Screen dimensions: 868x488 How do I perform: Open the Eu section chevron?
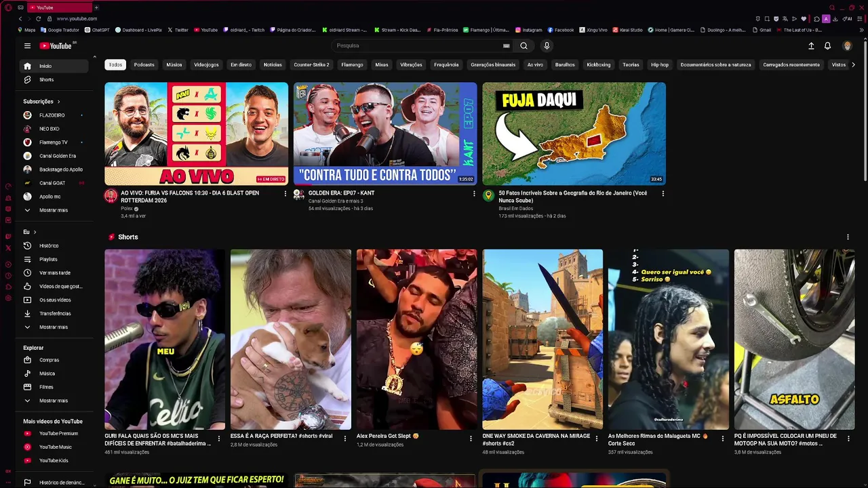click(x=35, y=232)
